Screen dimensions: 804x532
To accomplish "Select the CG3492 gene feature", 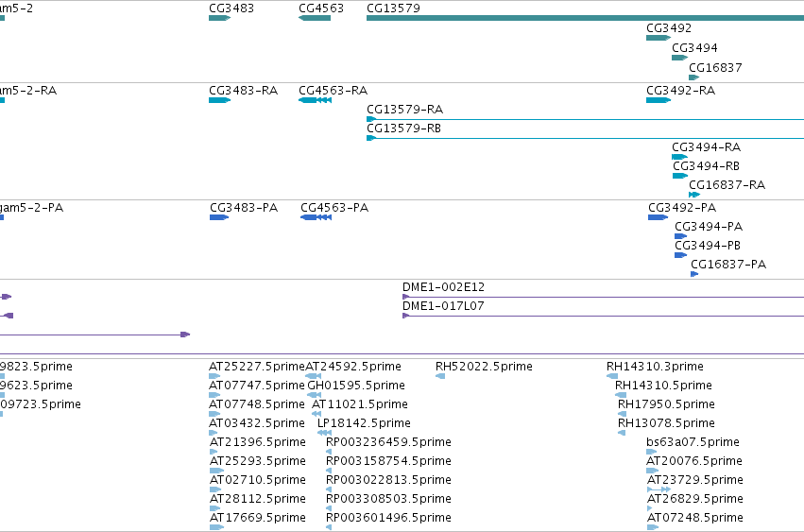I will tap(659, 38).
